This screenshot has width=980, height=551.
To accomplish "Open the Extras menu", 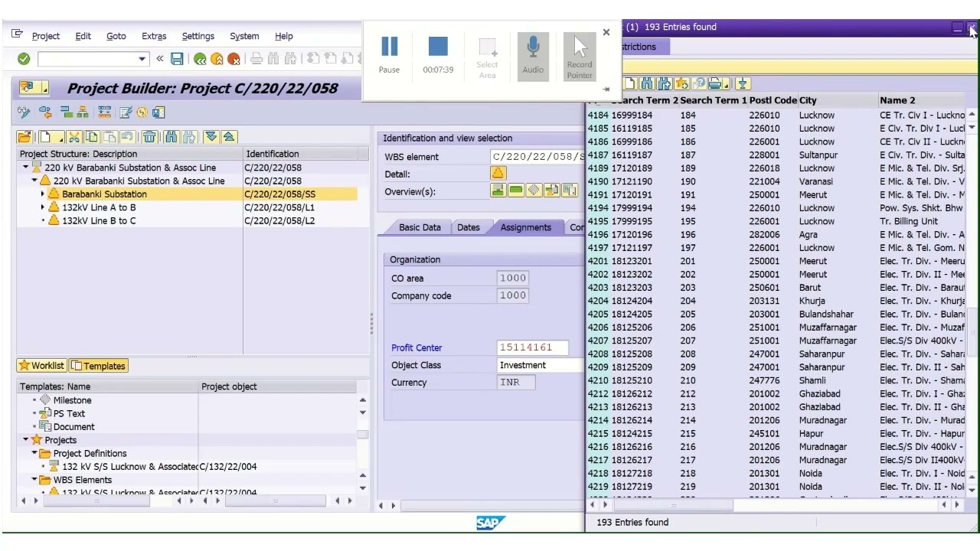I will (154, 36).
